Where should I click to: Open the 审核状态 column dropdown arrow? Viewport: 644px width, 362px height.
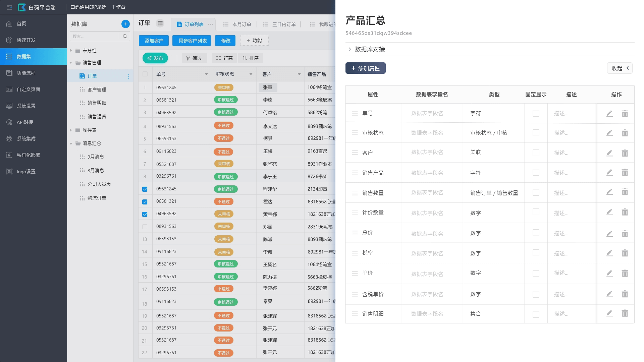point(251,74)
